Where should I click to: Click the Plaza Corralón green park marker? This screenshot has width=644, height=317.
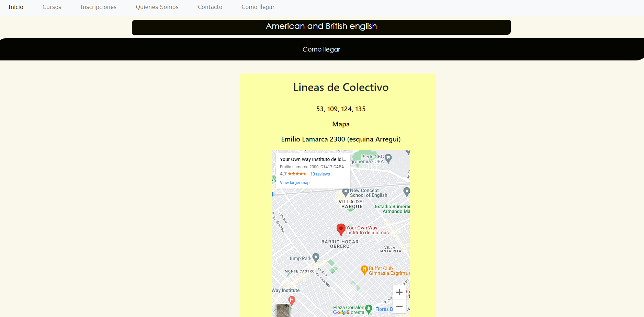pos(369,309)
